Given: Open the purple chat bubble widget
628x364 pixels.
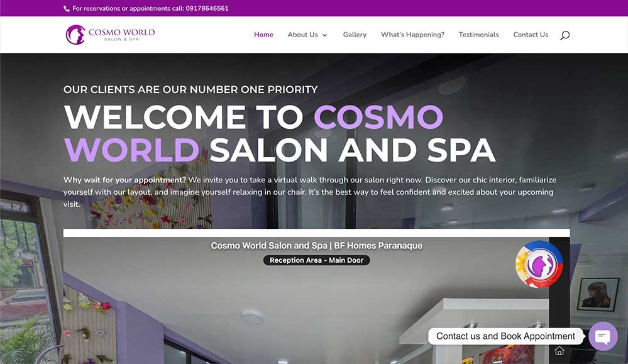Looking at the screenshot, I should (x=603, y=336).
